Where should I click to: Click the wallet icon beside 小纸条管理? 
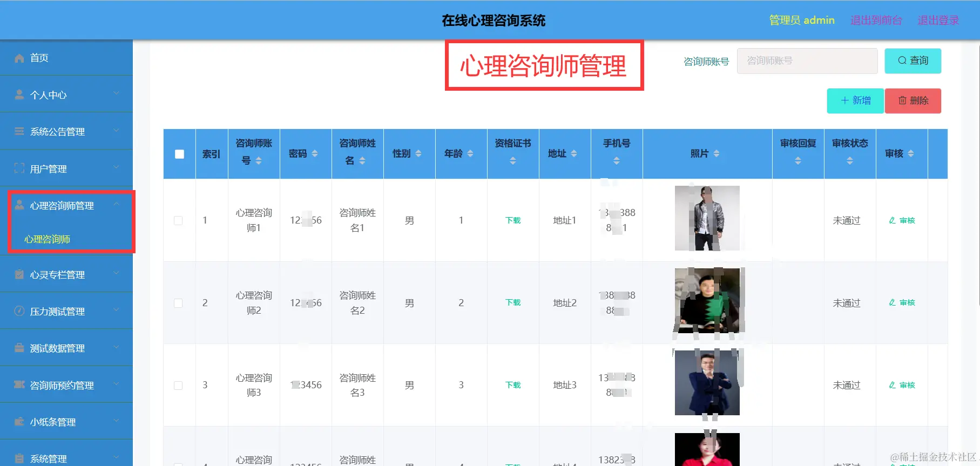(19, 421)
